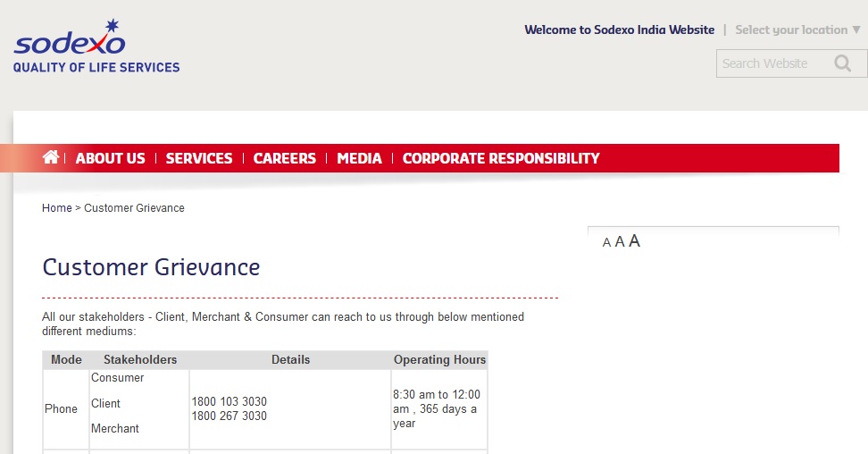Click the Quality of Life Services tagline
This screenshot has height=454, width=868.
[96, 68]
